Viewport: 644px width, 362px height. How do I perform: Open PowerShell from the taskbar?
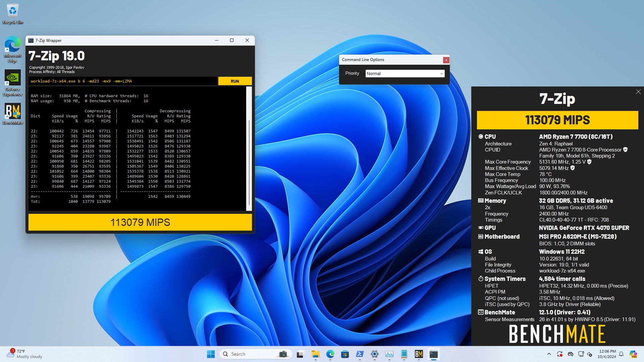360,354
